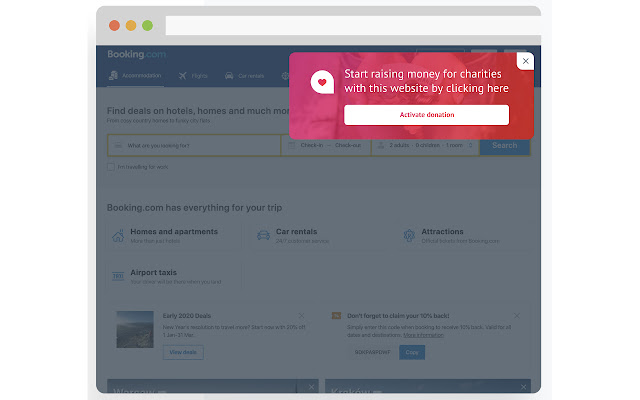
Task: Open the Booking.com logo homepage link
Action: tap(136, 54)
